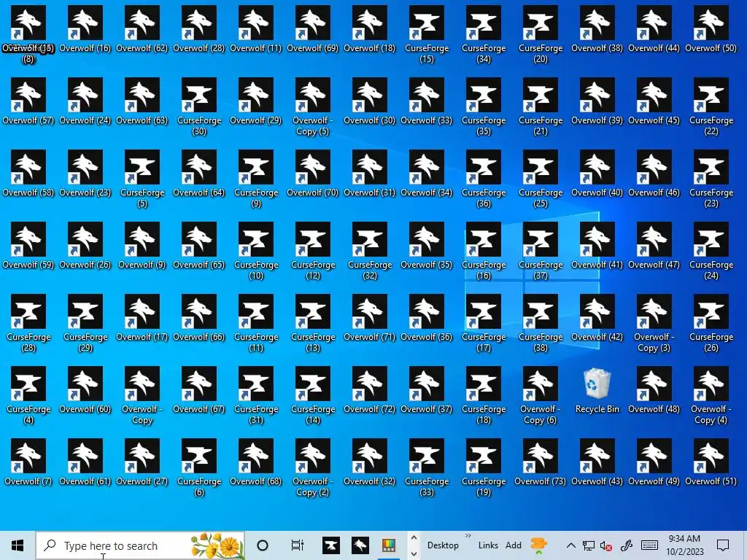Click the Add toolbar label

pyautogui.click(x=513, y=545)
